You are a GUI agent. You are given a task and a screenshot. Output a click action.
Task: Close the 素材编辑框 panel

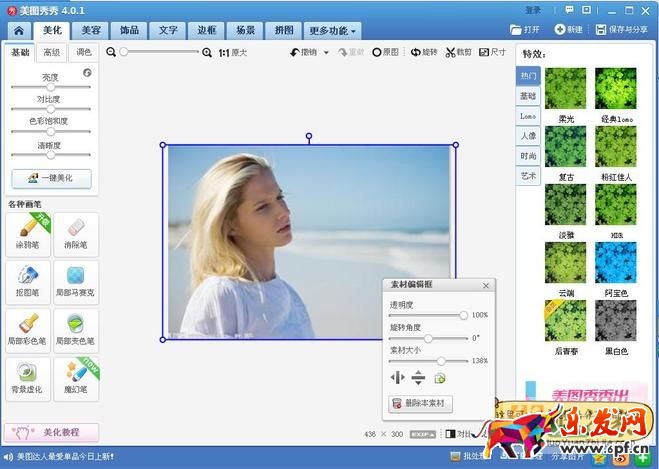[x=486, y=285]
